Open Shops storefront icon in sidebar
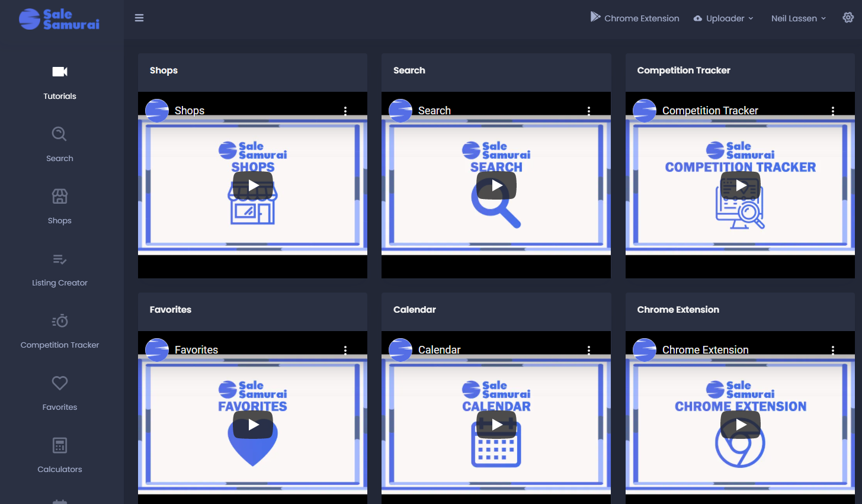 click(x=60, y=196)
